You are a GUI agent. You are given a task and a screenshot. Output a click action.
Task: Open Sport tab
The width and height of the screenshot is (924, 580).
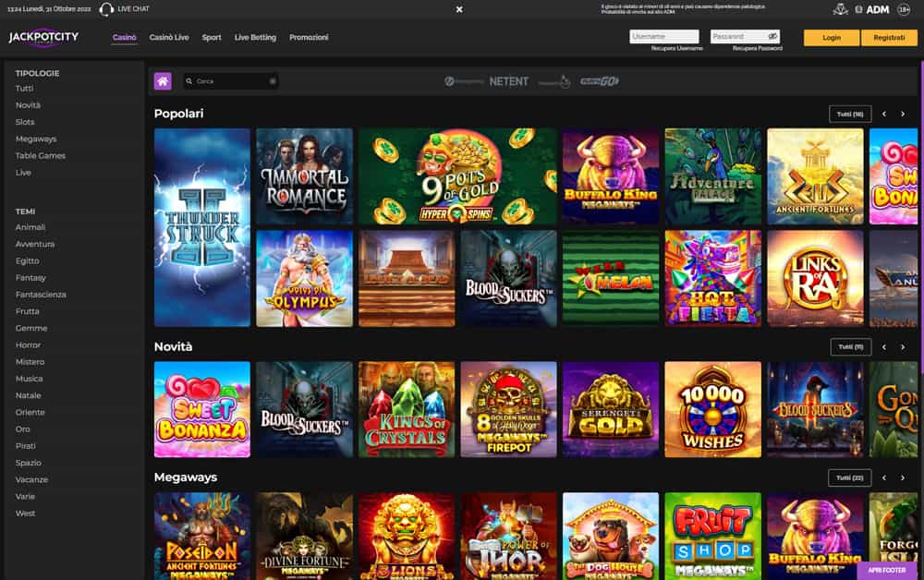click(212, 37)
